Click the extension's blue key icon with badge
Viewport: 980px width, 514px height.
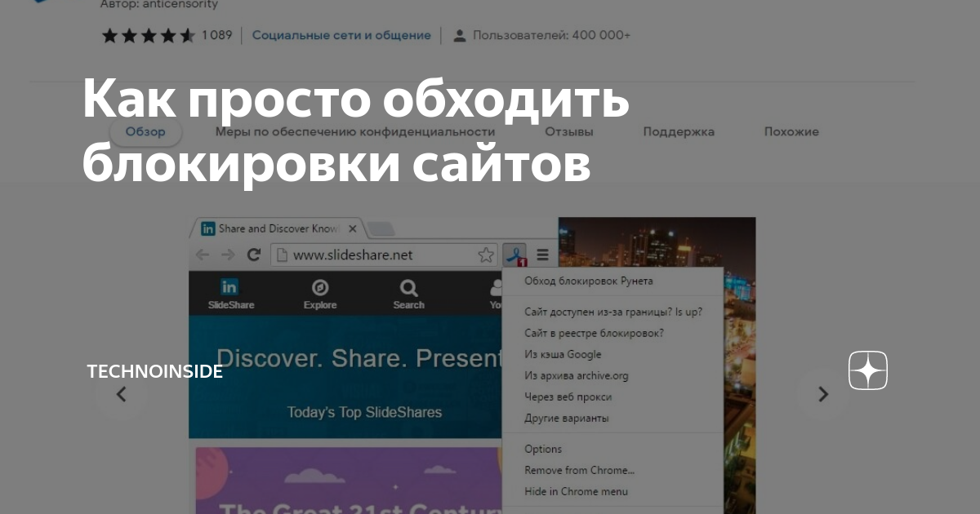(x=514, y=255)
